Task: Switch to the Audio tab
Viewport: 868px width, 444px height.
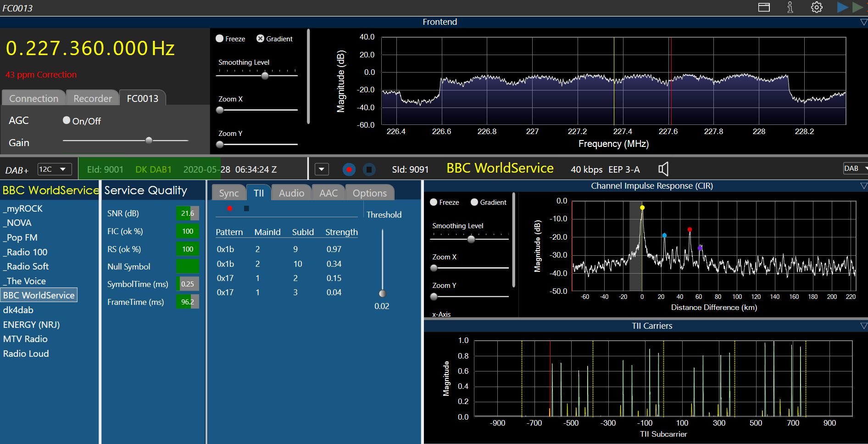Action: (x=291, y=193)
